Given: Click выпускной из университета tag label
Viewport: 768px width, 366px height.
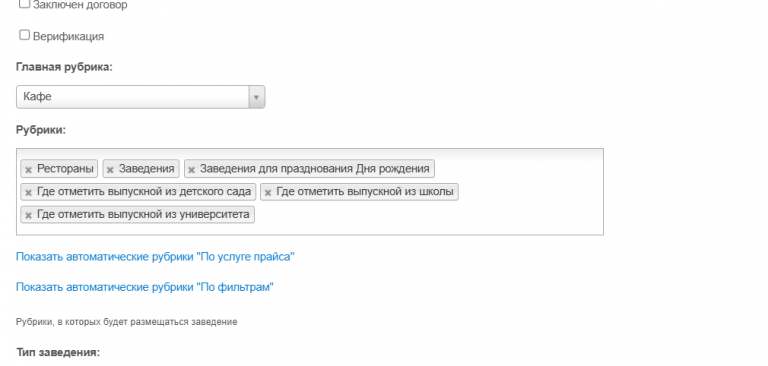Looking at the screenshot, I should [143, 214].
